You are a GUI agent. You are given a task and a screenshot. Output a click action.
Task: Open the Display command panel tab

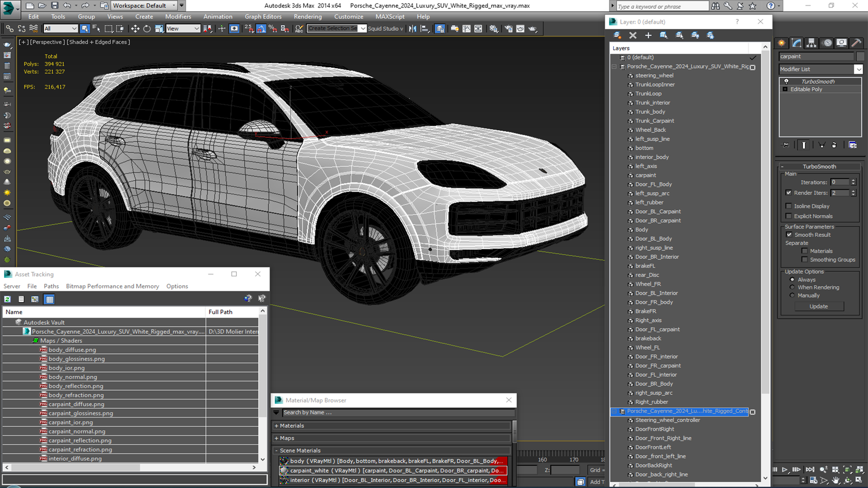pyautogui.click(x=842, y=43)
